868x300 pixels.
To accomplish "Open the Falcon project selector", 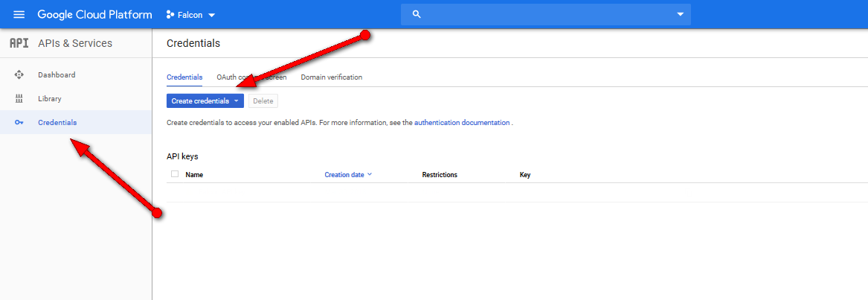I will (x=191, y=15).
